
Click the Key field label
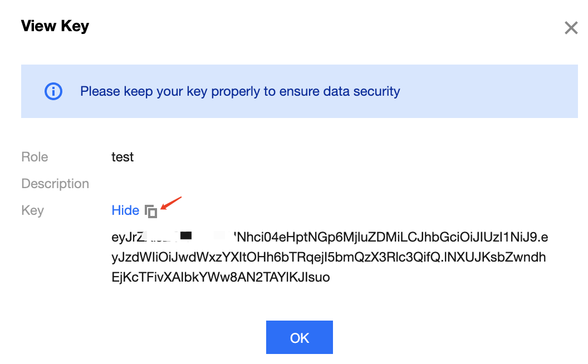coord(32,210)
